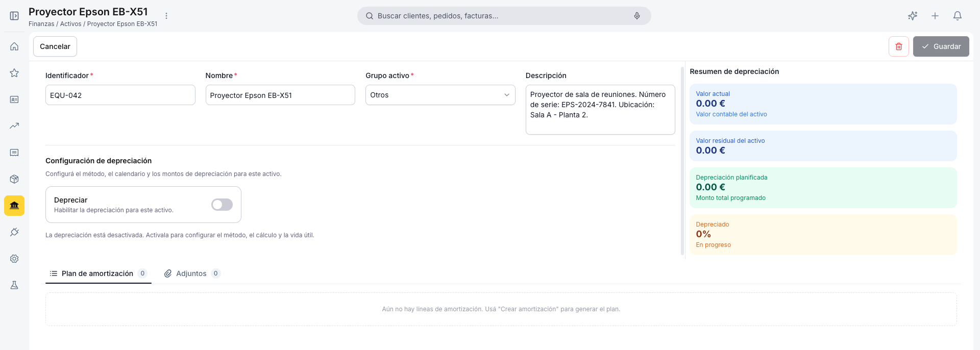This screenshot has width=980, height=350.
Task: Enable the Depreciar toggle switch
Action: (x=222, y=205)
